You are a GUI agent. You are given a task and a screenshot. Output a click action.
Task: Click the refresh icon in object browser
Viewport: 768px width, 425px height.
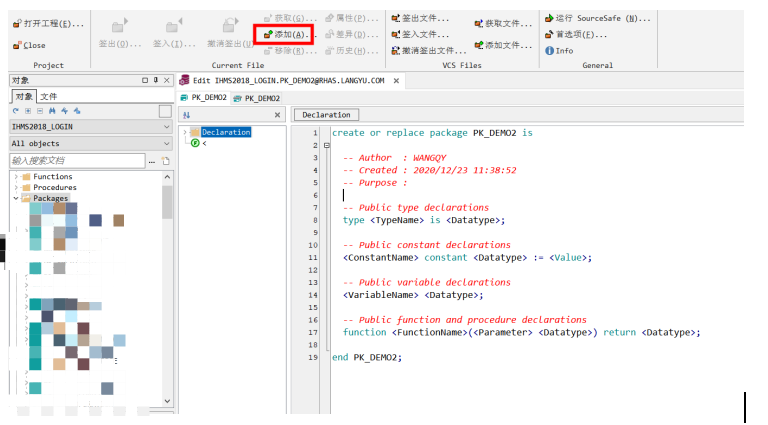click(x=16, y=111)
